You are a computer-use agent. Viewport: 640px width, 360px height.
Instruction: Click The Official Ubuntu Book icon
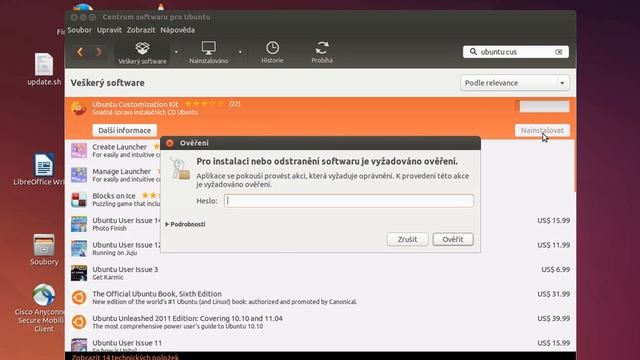pos(79,298)
